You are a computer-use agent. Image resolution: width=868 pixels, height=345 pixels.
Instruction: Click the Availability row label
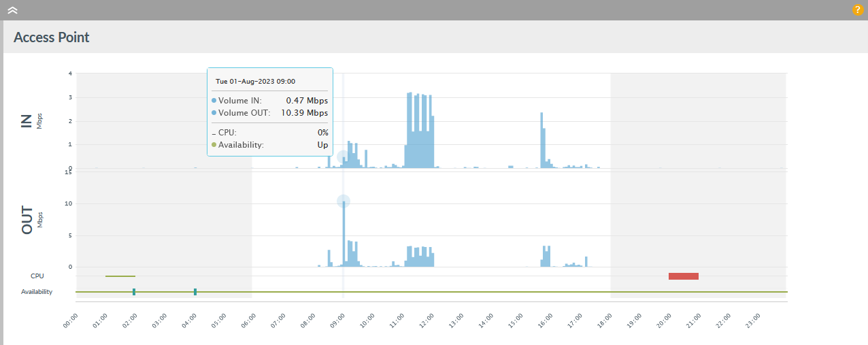point(37,292)
